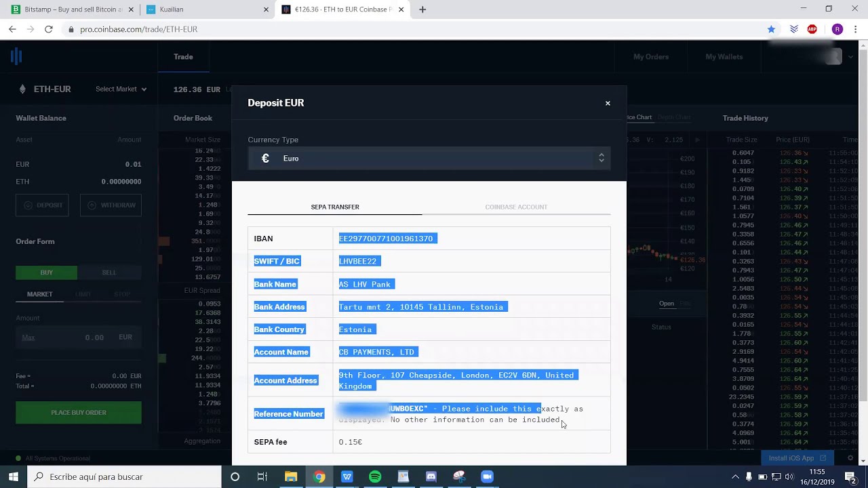Go back in browser history
The height and width of the screenshot is (488, 868).
tap(12, 29)
